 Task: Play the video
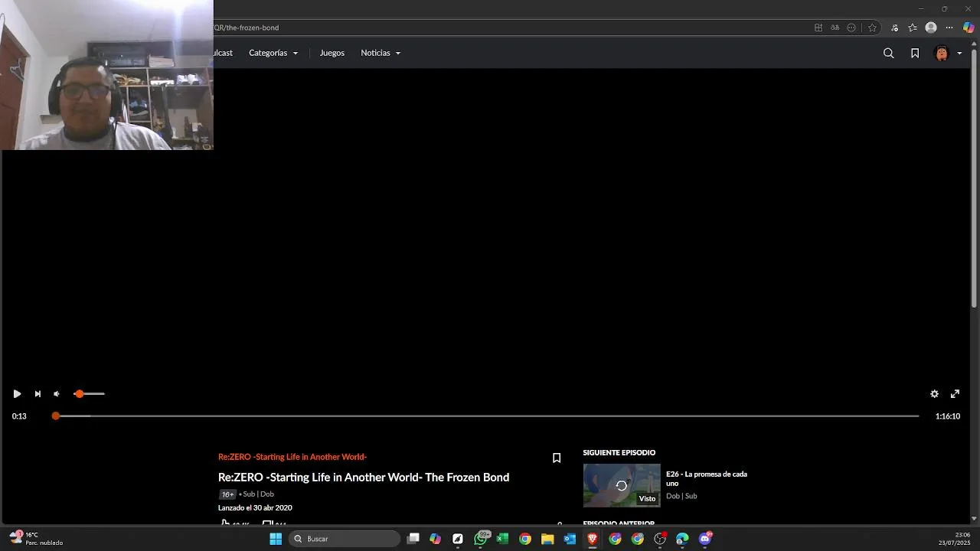click(17, 394)
